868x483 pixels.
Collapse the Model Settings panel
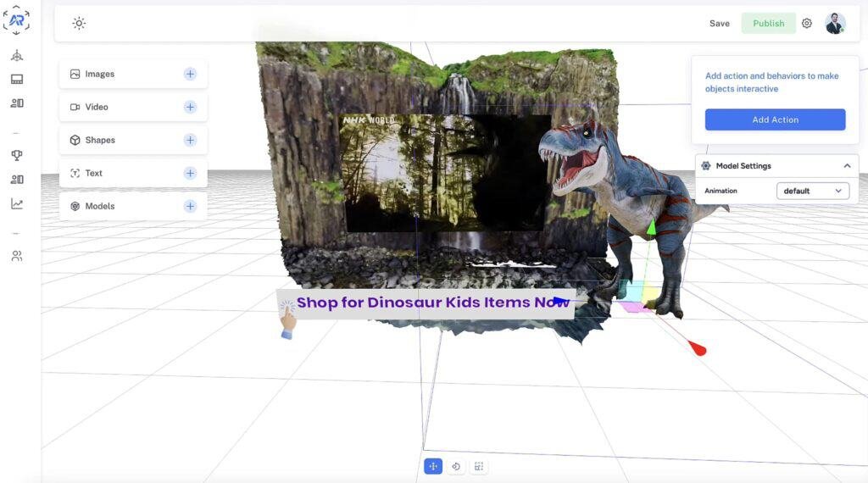[846, 166]
